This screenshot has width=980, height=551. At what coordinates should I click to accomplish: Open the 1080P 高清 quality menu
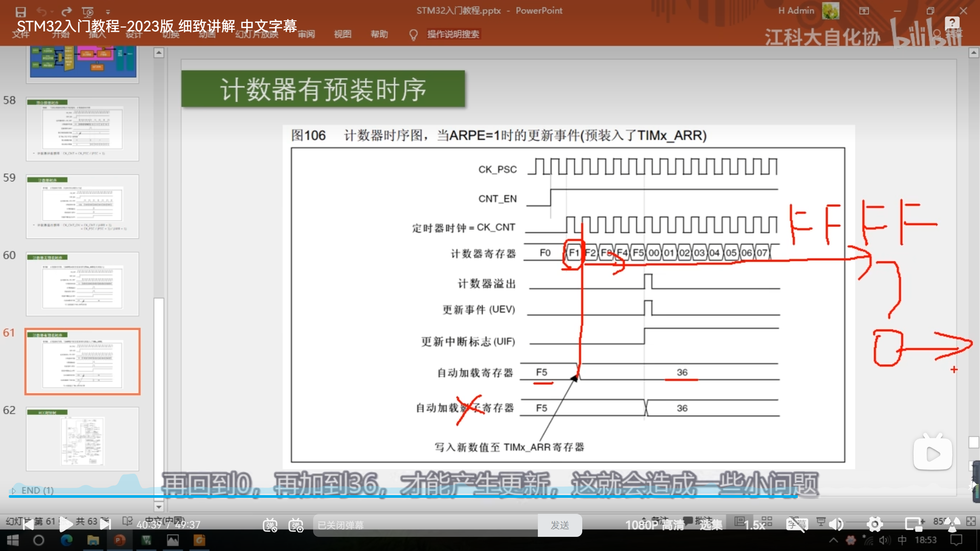click(x=654, y=525)
